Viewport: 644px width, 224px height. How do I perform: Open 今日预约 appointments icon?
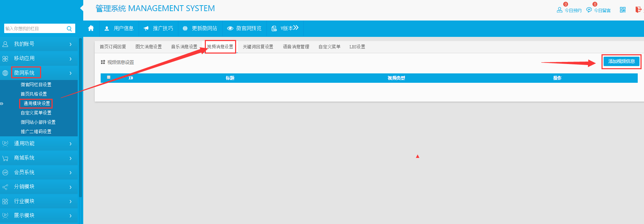(x=559, y=10)
